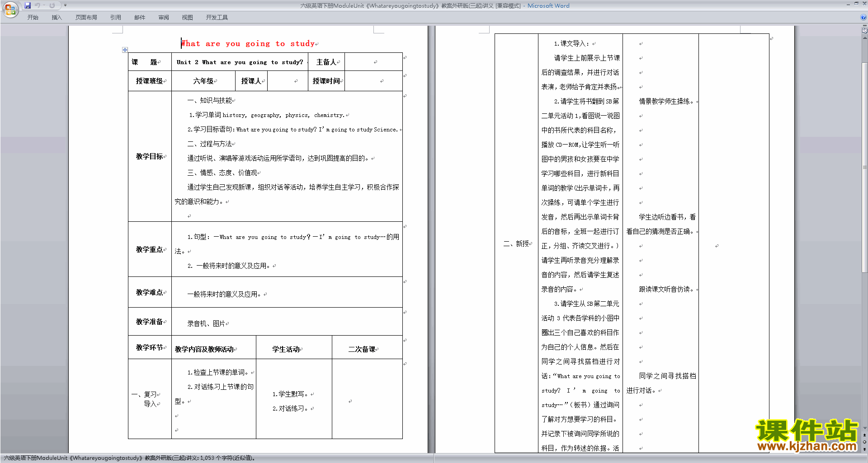
Task: Open Customize Quick Access Toolbar dropdown
Action: pos(65,5)
